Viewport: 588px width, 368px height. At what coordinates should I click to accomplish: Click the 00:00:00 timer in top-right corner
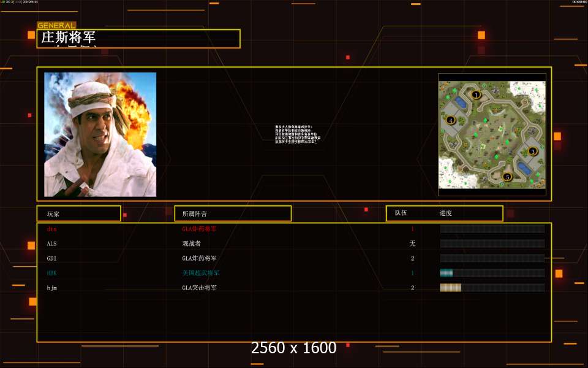point(579,2)
